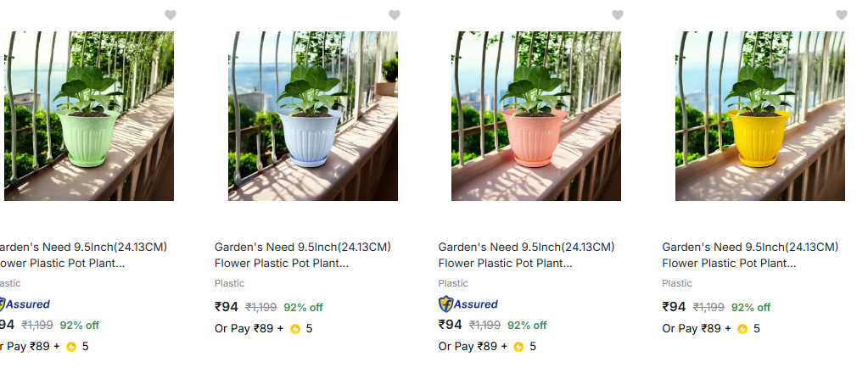Toggle wishlist heart for the yellow pot
Screen dimensions: 868x379
click(842, 15)
